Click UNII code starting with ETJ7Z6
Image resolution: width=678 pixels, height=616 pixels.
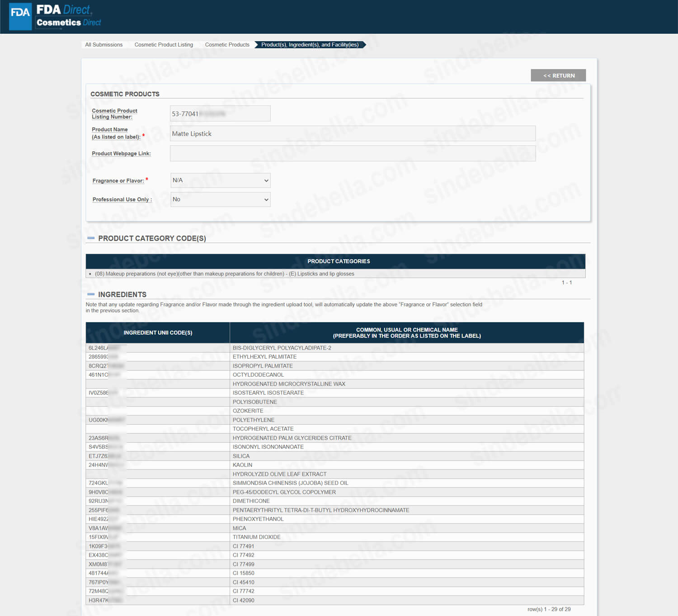pos(105,456)
